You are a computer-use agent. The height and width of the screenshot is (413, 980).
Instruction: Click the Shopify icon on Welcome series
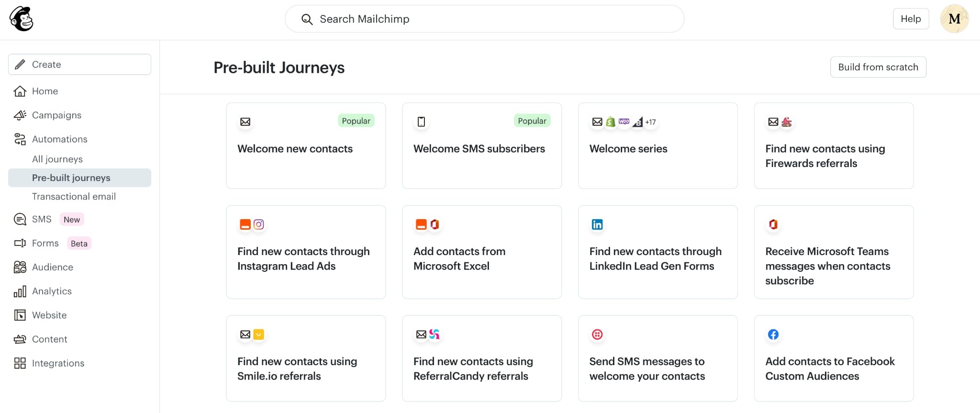(611, 122)
